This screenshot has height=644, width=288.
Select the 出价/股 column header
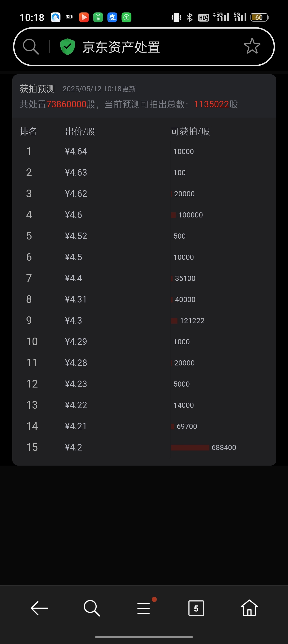(80, 131)
